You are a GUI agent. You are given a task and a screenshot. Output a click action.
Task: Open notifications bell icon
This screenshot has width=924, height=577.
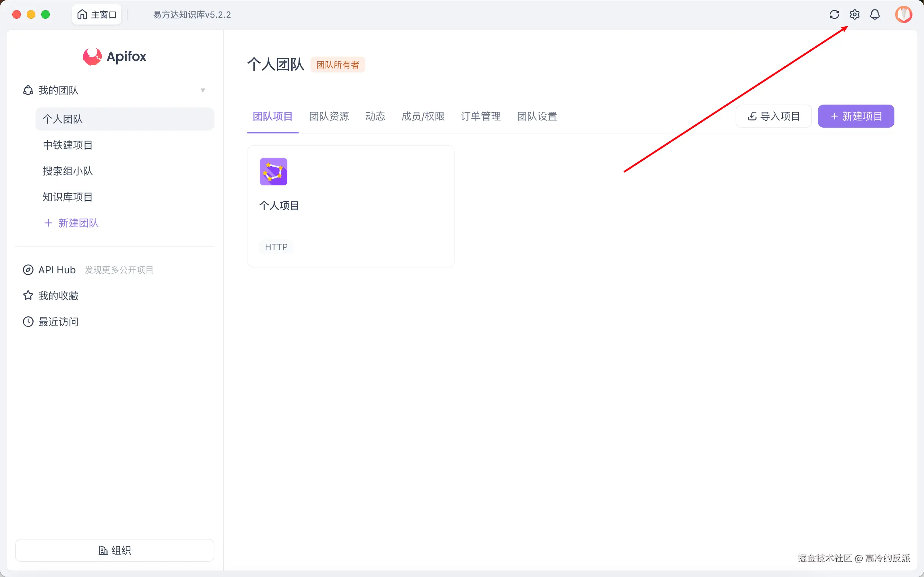pos(875,14)
